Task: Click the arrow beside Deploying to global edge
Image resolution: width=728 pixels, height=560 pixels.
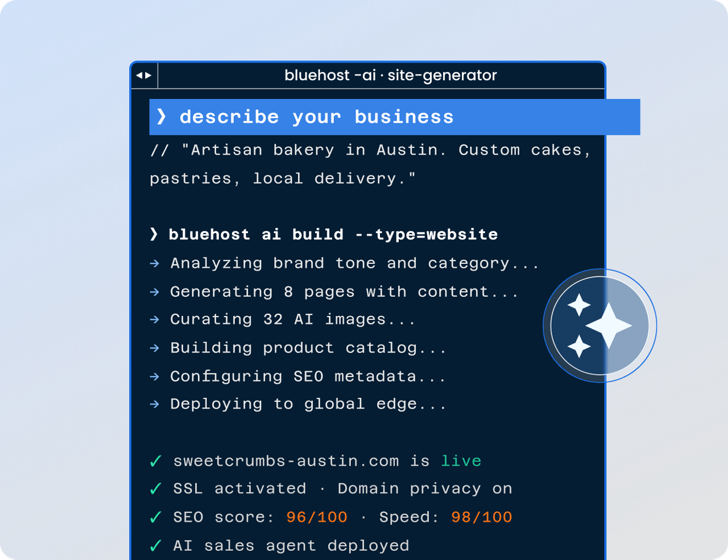Action: tap(155, 404)
